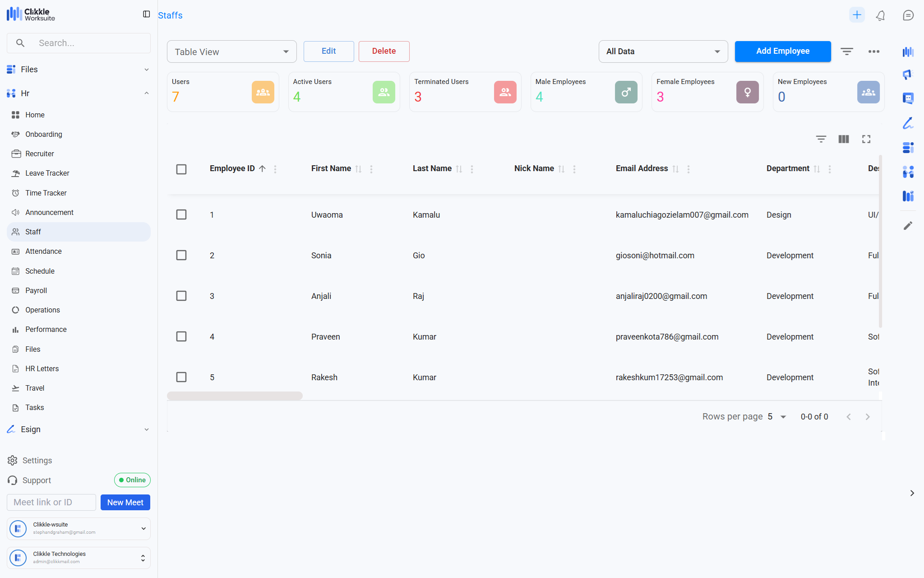
Task: Go to Payroll menu item
Action: 36,290
